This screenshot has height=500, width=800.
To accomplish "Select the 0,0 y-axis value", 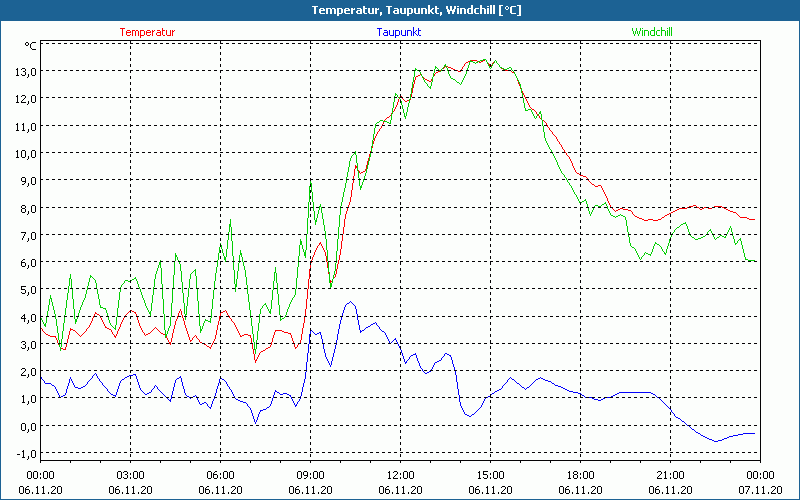I will coord(29,427).
